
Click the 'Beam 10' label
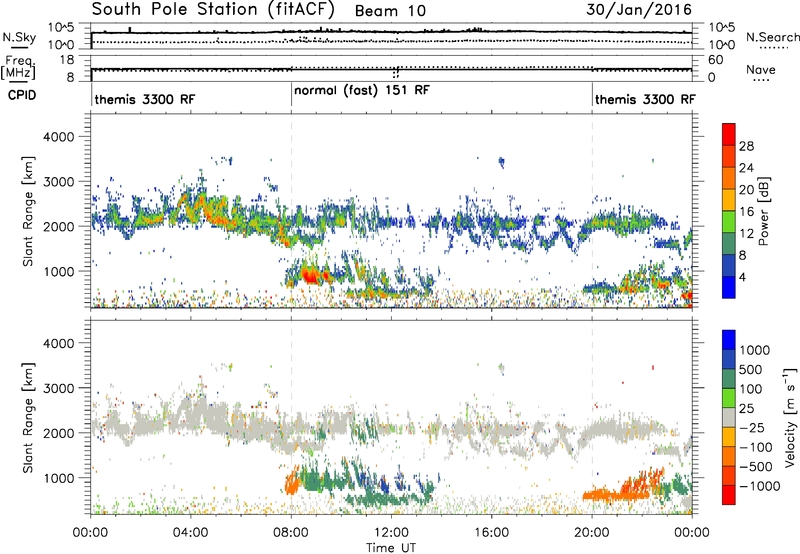[x=390, y=11]
